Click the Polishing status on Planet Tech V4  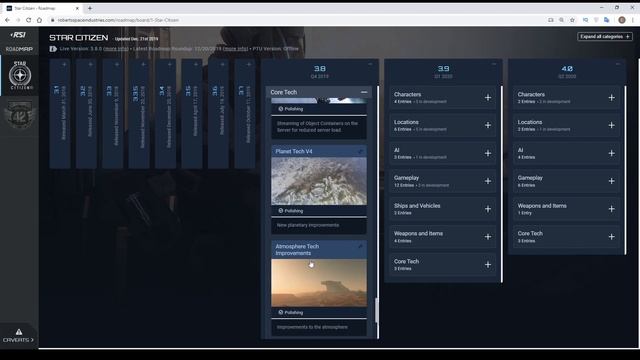click(291, 211)
